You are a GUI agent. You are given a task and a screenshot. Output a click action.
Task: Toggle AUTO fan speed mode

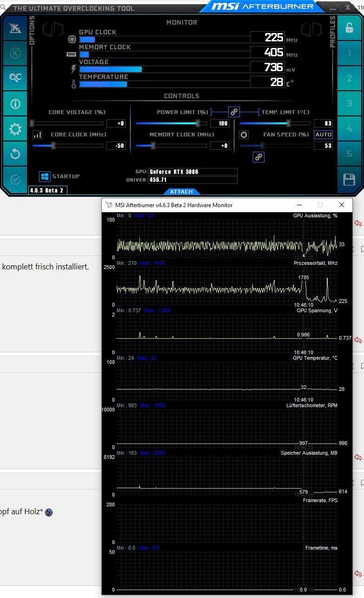323,134
